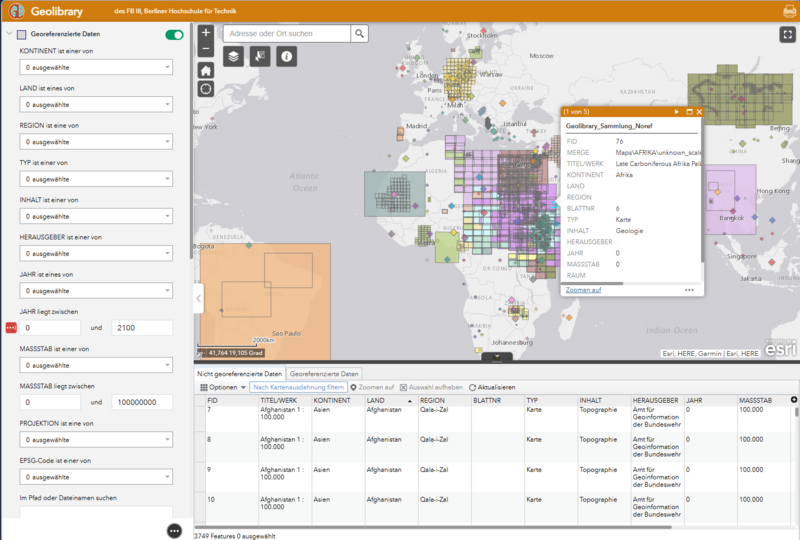Toggle filter by map extent
This screenshot has height=540, width=800.
click(x=299, y=387)
